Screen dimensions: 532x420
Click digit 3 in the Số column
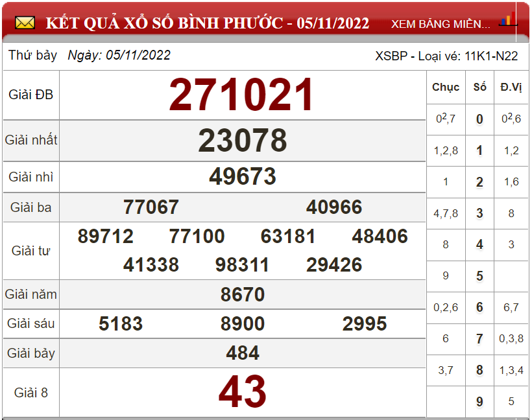(479, 213)
